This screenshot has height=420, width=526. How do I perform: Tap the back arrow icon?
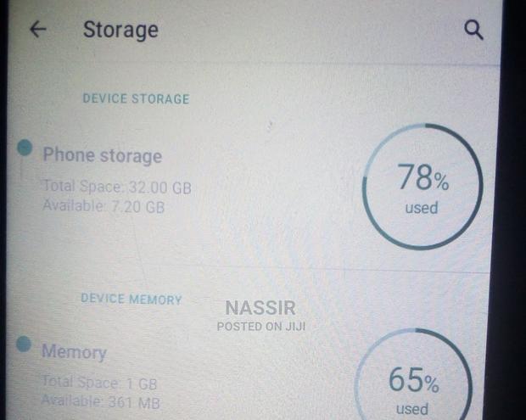point(37,30)
